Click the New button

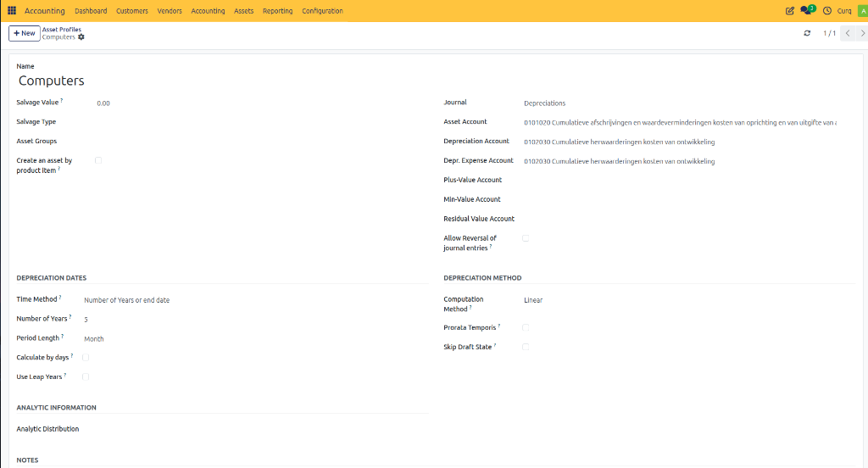point(25,33)
